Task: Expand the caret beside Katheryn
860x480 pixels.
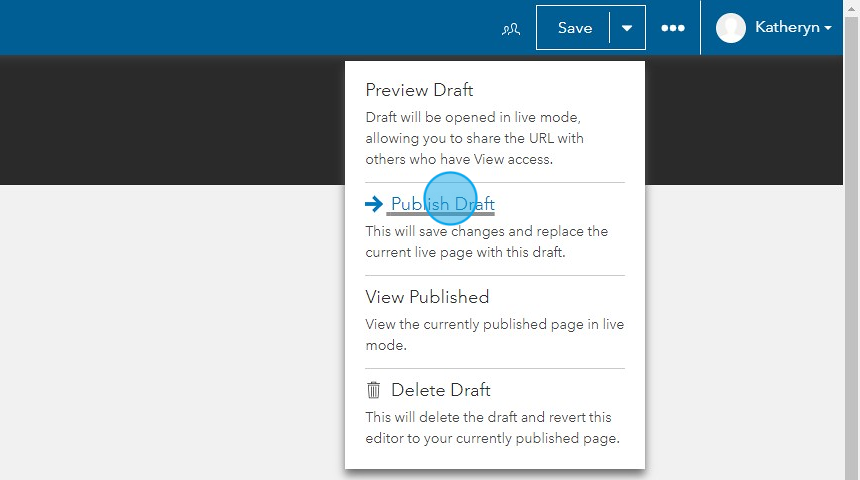Action: [x=828, y=28]
